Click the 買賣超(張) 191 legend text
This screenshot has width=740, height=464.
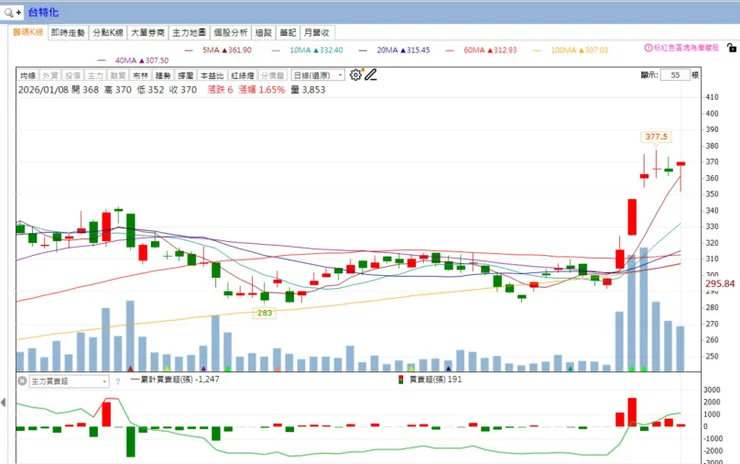[x=436, y=380]
